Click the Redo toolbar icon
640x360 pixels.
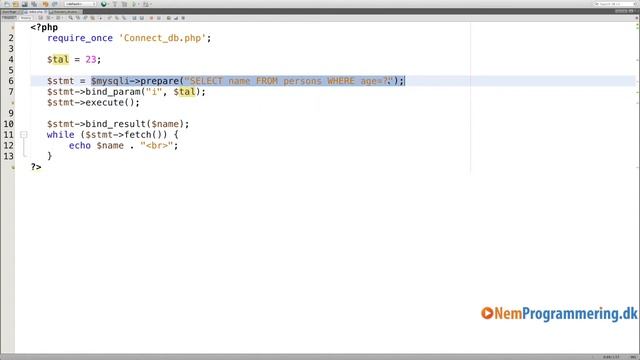(x=55, y=4)
